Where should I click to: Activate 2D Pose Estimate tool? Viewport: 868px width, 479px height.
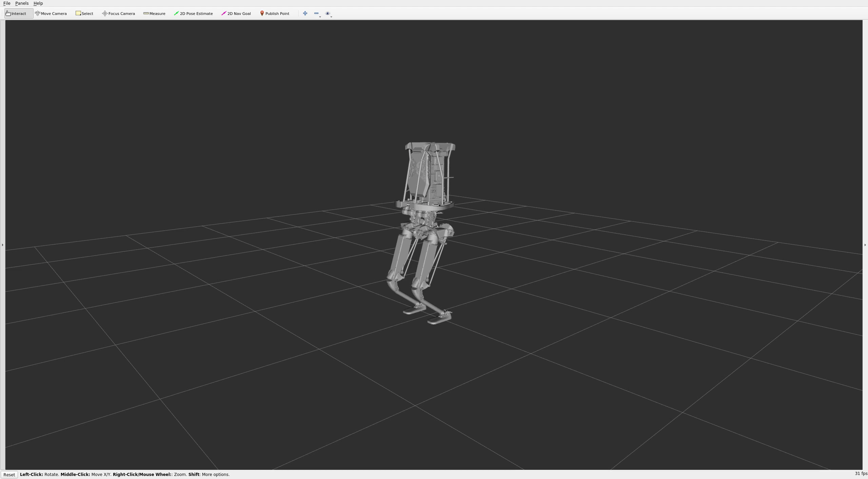193,14
